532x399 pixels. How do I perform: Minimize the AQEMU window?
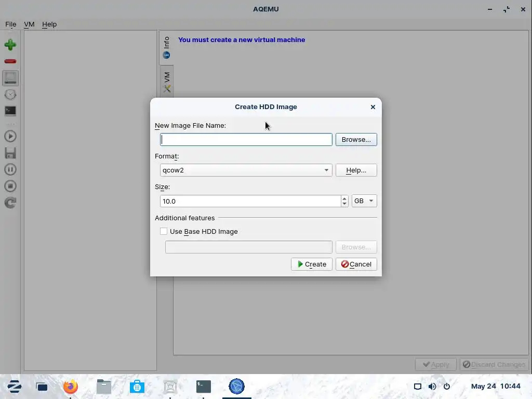pyautogui.click(x=490, y=9)
